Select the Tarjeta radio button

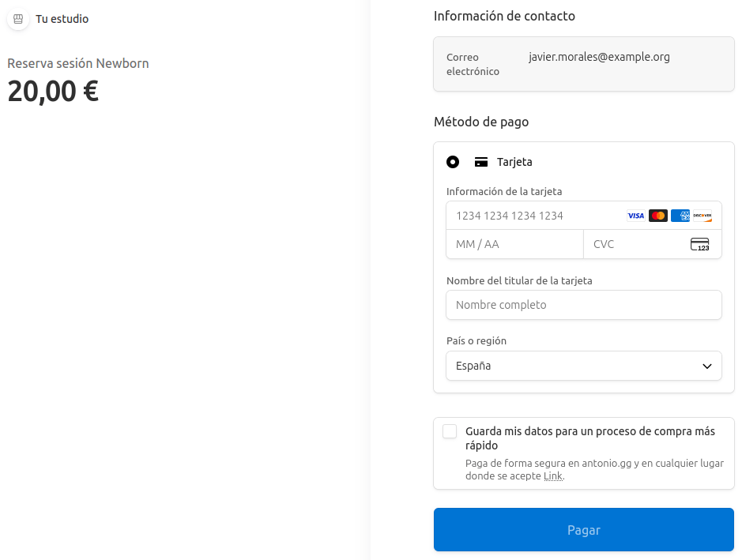[x=453, y=162]
